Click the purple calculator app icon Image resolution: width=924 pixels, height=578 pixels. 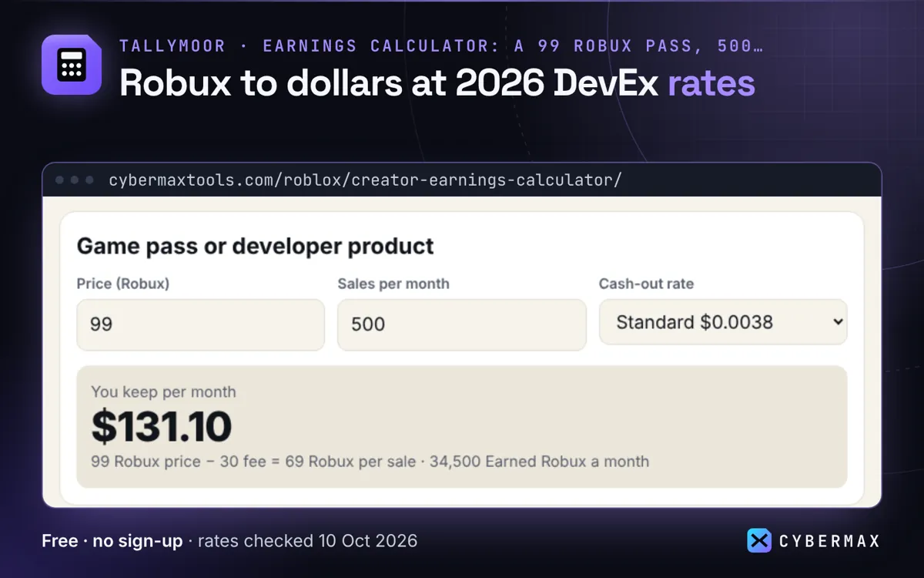click(72, 65)
